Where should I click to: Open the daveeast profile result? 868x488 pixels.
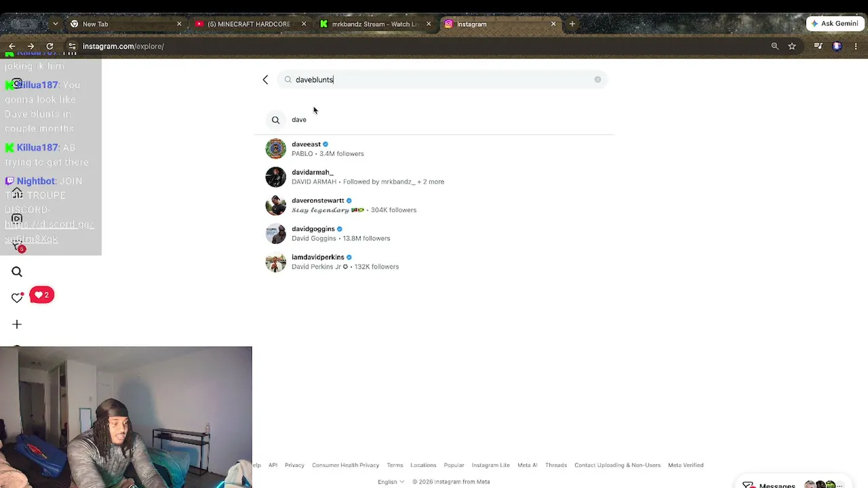point(434,148)
